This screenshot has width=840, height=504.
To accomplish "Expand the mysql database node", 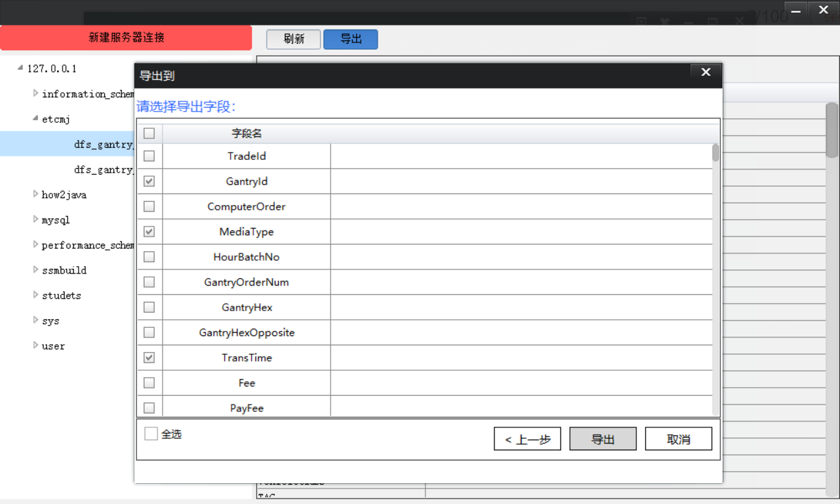I will tap(36, 219).
